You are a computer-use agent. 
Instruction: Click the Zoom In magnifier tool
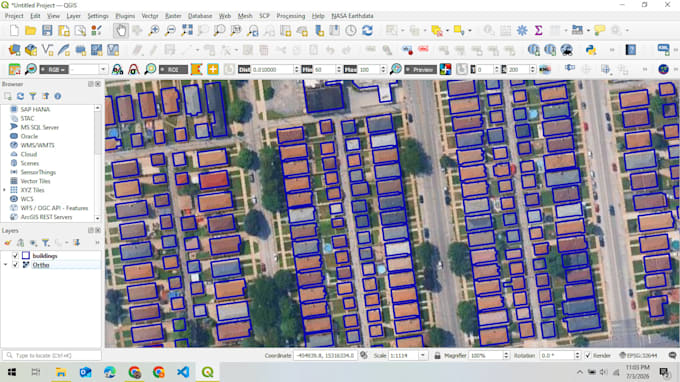[x=154, y=30]
